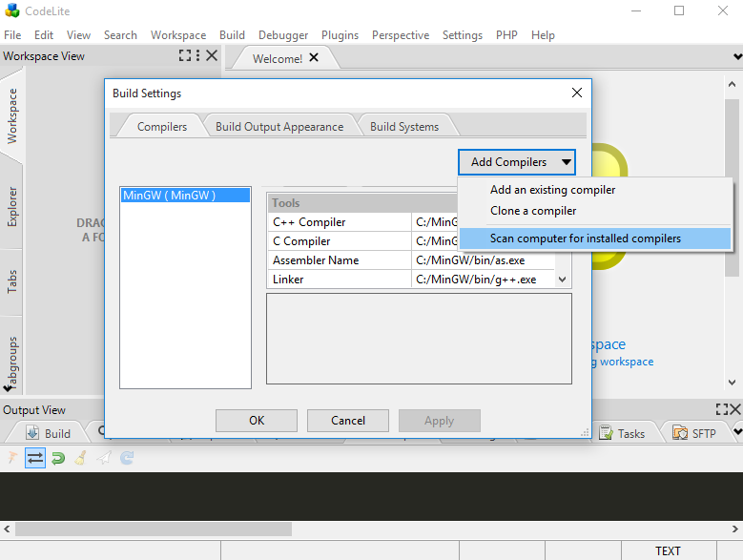Screen dimensions: 743x560
Task: Open the Help menu
Action: click(x=543, y=35)
